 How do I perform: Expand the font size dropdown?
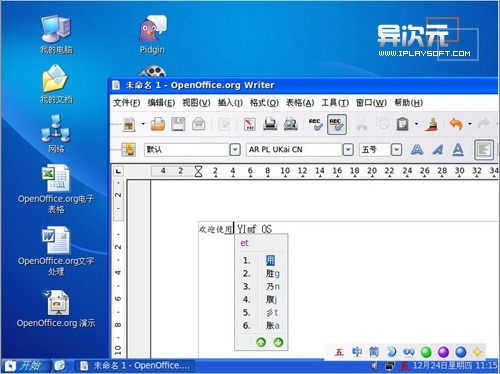click(396, 149)
